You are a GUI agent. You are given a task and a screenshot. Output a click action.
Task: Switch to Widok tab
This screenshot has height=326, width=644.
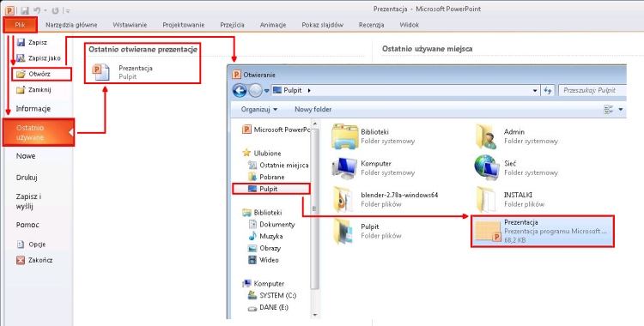tap(409, 25)
